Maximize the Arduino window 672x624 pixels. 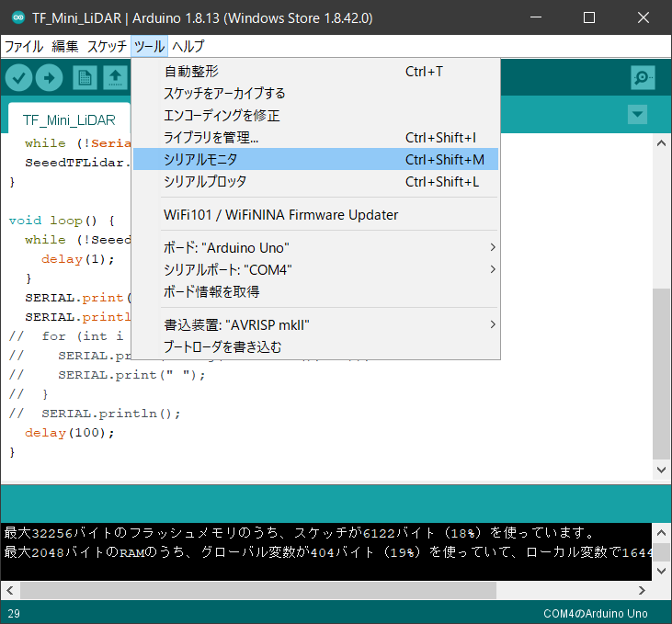click(x=589, y=17)
